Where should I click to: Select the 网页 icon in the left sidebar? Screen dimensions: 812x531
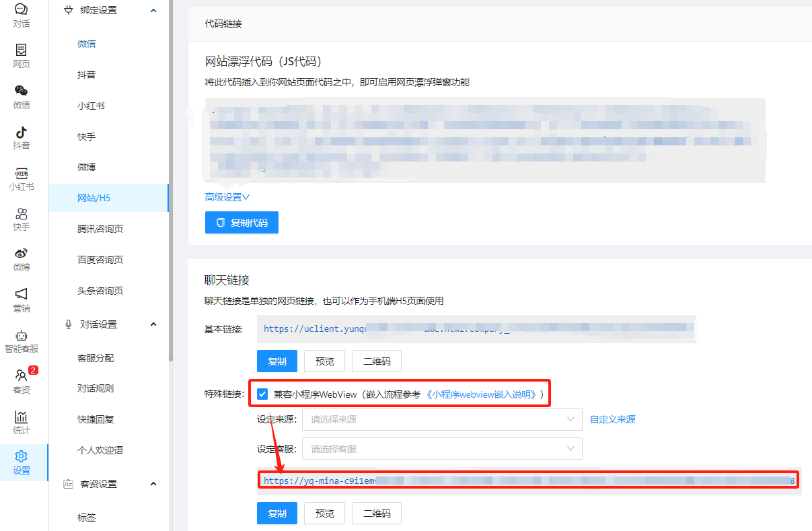(x=21, y=55)
